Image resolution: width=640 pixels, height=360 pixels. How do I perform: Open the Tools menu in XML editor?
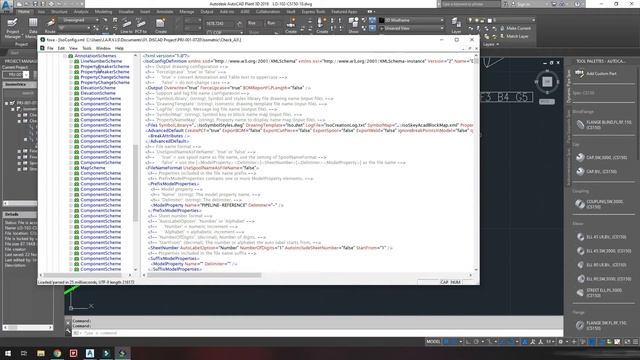(87, 48)
